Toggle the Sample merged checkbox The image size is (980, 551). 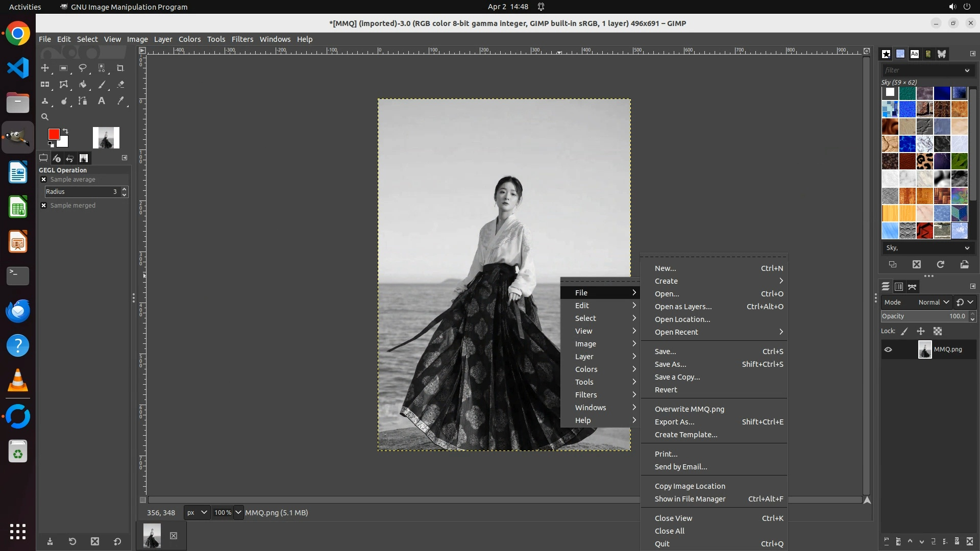pos(44,206)
